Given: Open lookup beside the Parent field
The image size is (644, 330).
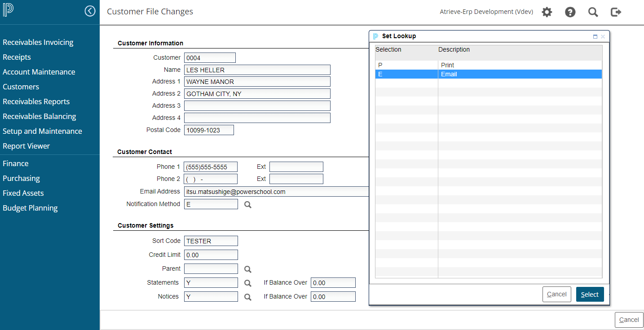Looking at the screenshot, I should [x=247, y=269].
